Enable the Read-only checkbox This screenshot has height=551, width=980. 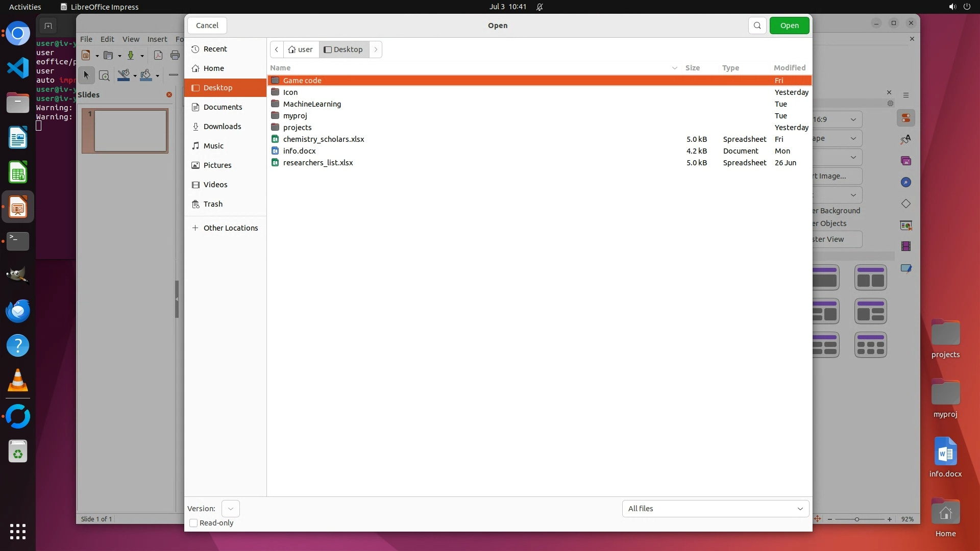(193, 523)
